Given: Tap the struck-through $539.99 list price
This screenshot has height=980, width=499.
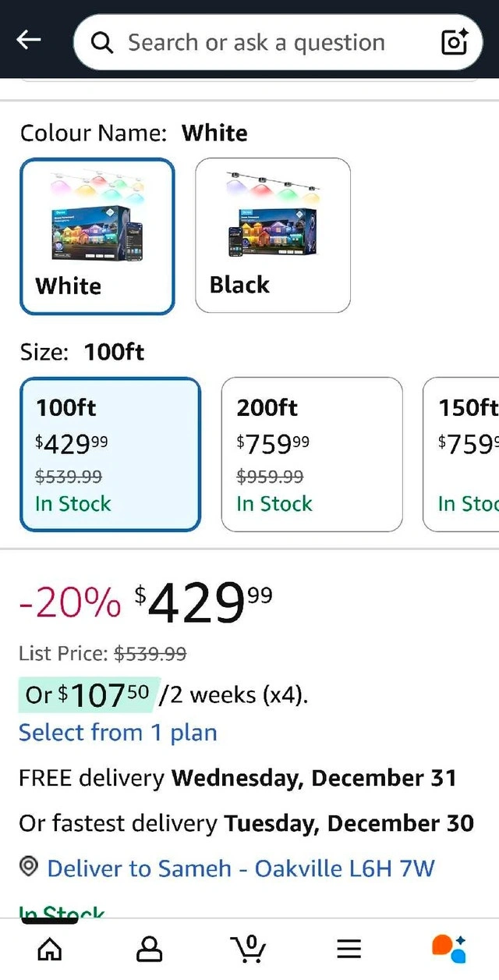Looking at the screenshot, I should (150, 653).
